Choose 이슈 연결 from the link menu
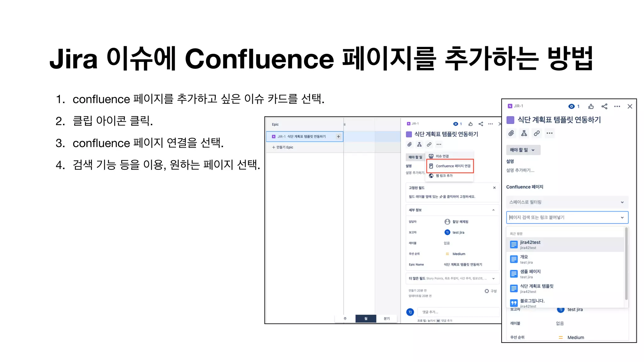This screenshot has width=644, height=362. [x=449, y=156]
